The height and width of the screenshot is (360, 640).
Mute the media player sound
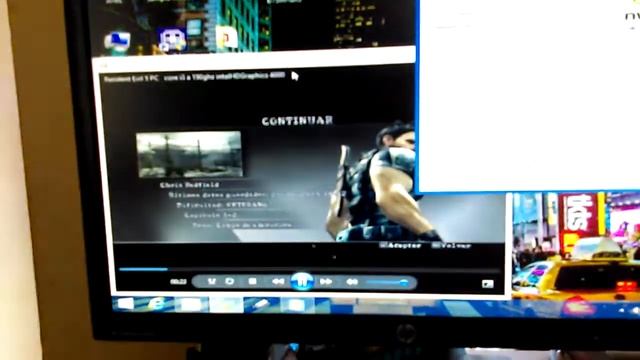[352, 282]
